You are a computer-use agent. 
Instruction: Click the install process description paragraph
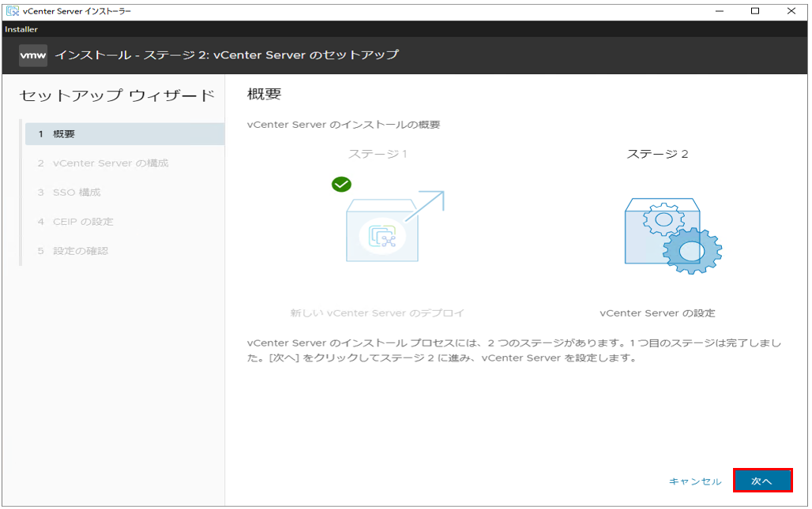click(514, 350)
